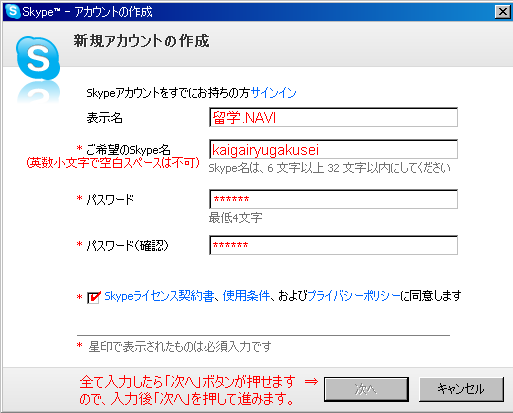This screenshot has width=513, height=413.
Task: Click the に同意します agreement label text
Action: [x=431, y=296]
